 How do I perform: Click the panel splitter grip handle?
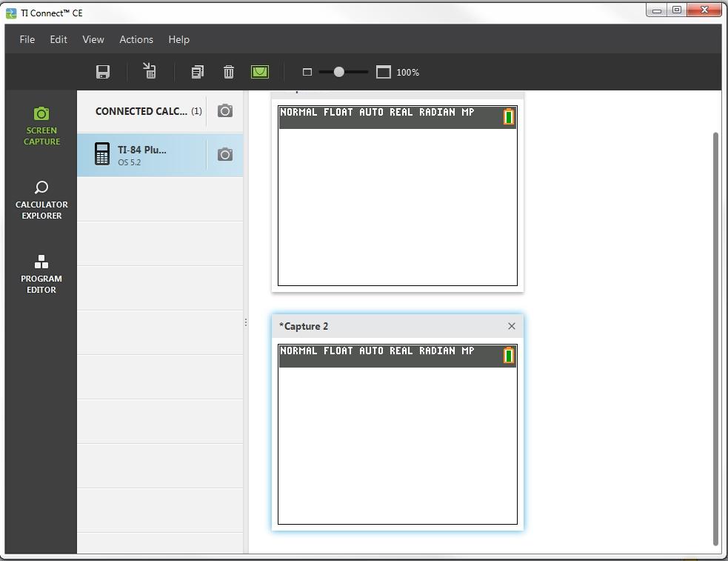(246, 322)
